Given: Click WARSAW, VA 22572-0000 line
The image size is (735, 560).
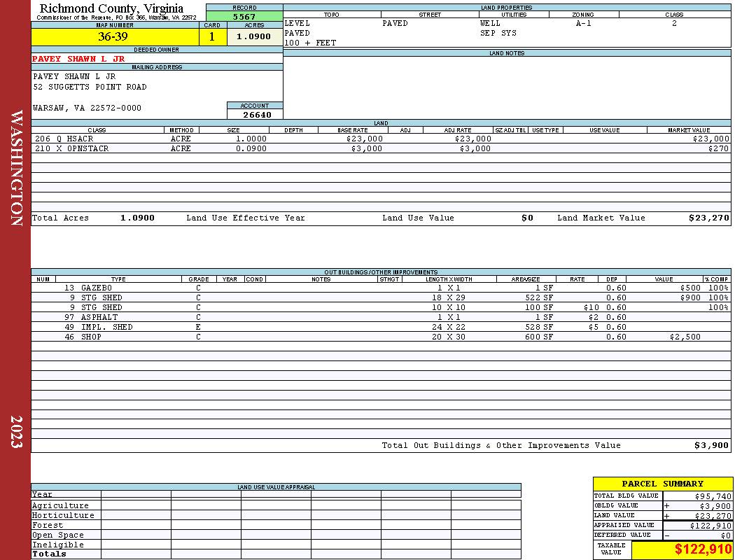Looking at the screenshot, I should (x=87, y=108).
